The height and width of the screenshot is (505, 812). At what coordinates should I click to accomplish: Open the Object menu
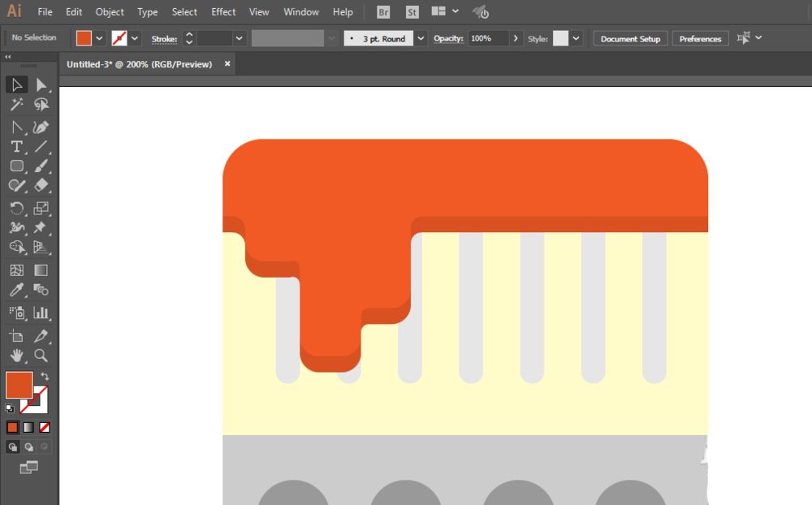tap(110, 12)
